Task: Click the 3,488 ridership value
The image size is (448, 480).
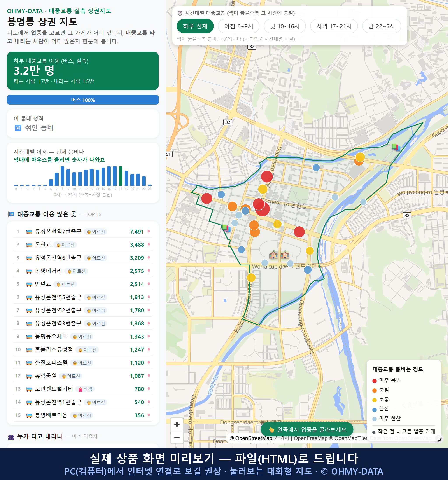Action: (x=137, y=245)
